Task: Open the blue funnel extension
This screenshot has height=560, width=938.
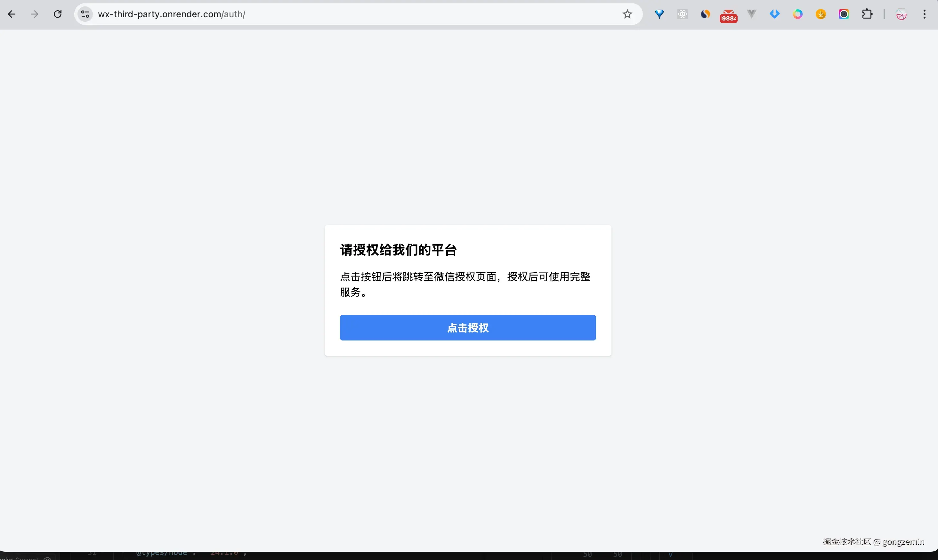Action: tap(659, 14)
